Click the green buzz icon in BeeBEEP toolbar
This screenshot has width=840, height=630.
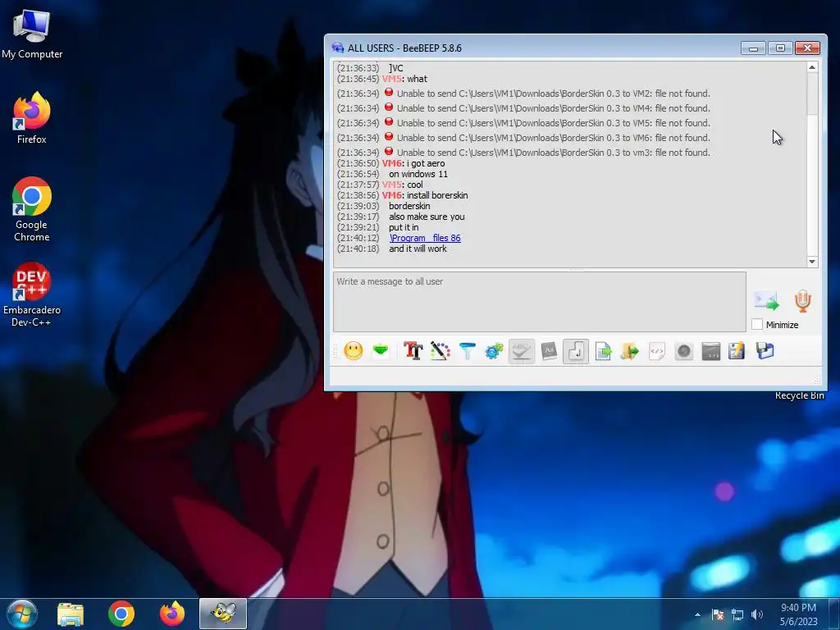tap(381, 351)
